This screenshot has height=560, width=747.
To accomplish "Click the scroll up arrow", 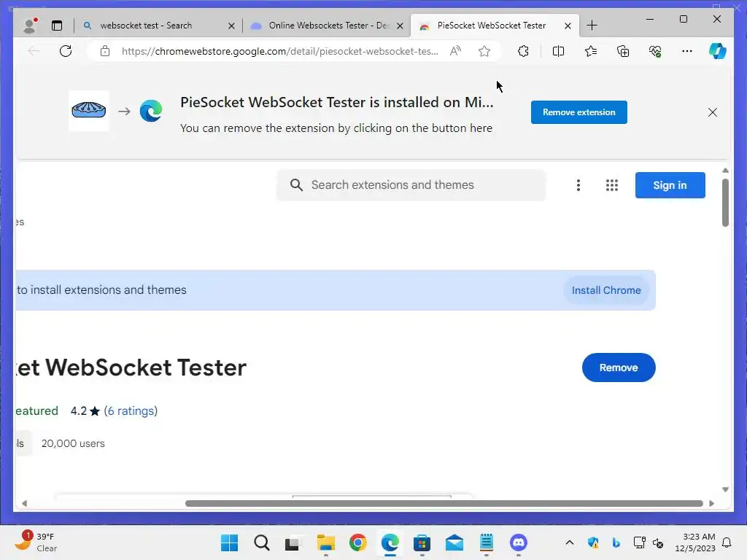I will click(x=725, y=171).
